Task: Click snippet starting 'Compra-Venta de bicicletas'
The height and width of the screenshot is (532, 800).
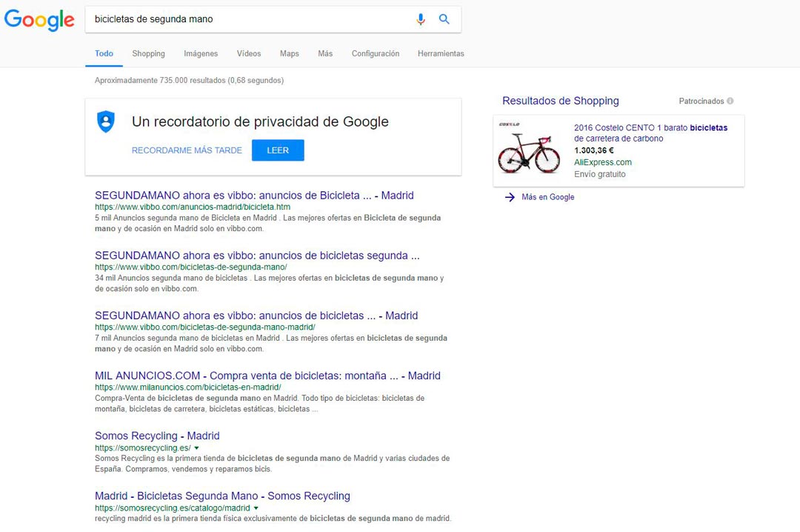Action: coord(260,403)
